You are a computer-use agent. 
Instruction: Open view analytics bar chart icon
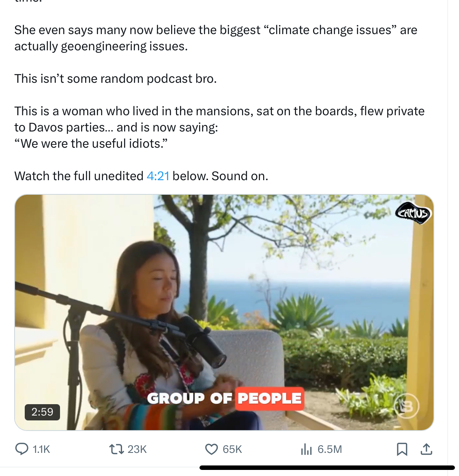[306, 449]
